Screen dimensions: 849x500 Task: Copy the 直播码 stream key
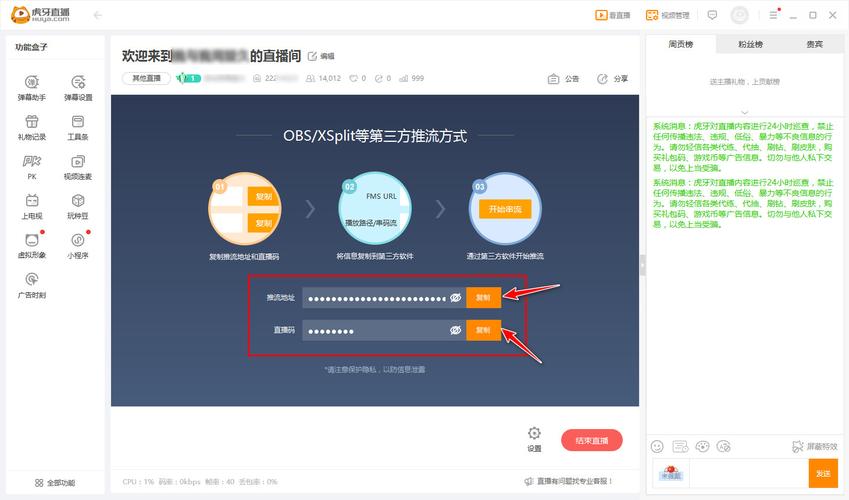point(483,330)
